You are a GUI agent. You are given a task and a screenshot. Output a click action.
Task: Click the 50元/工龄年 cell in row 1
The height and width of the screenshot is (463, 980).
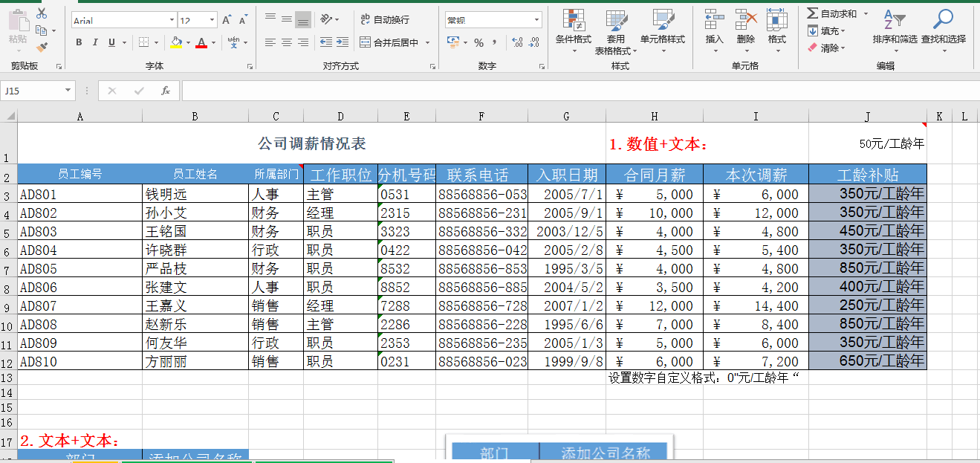868,143
